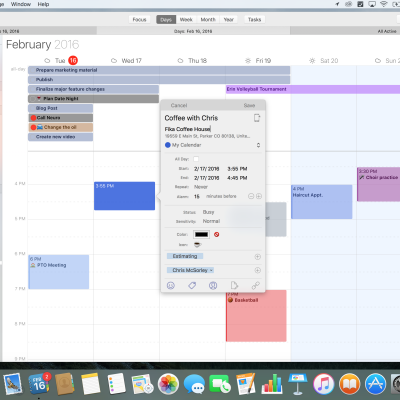
Task: Open Numbers from the dock
Action: point(272,384)
